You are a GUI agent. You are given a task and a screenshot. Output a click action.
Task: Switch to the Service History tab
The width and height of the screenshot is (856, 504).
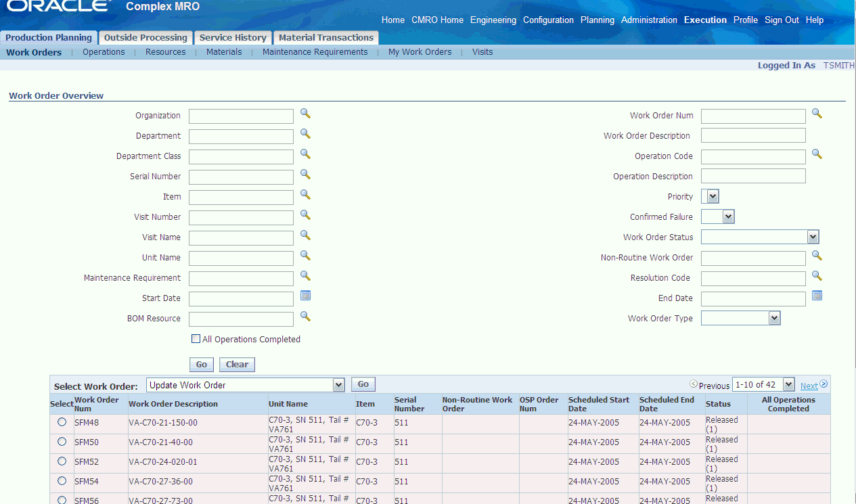pos(233,38)
